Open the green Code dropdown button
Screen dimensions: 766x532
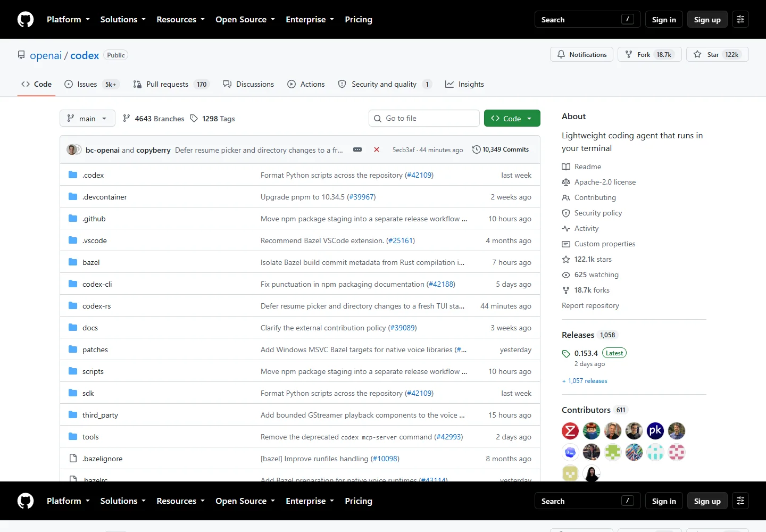(512, 118)
